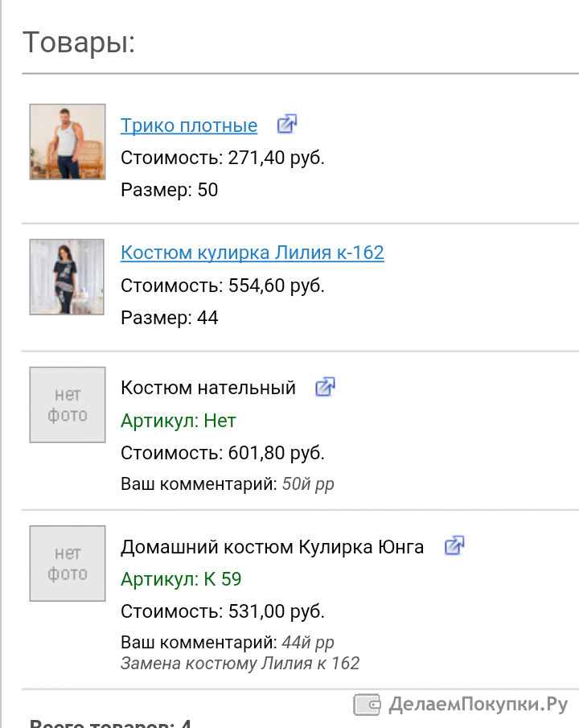
Task: Follow the Костюм кулирка Лилия к-162 link
Action: point(253,253)
